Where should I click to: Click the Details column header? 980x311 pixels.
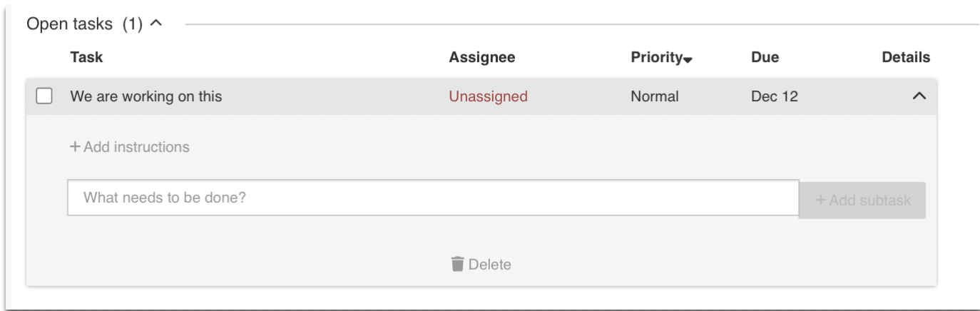906,57
